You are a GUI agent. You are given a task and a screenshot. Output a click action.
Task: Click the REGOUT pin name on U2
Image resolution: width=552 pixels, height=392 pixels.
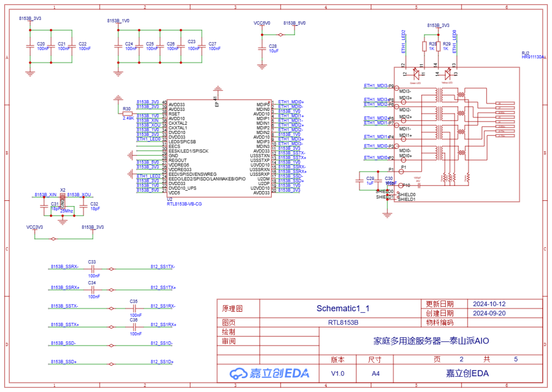point(177,160)
